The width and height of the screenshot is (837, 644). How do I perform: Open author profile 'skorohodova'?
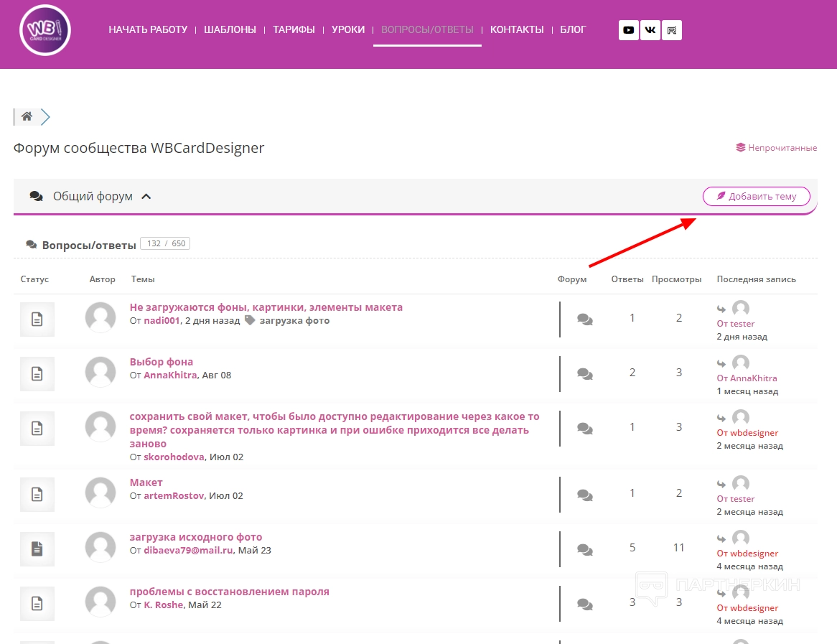point(174,457)
